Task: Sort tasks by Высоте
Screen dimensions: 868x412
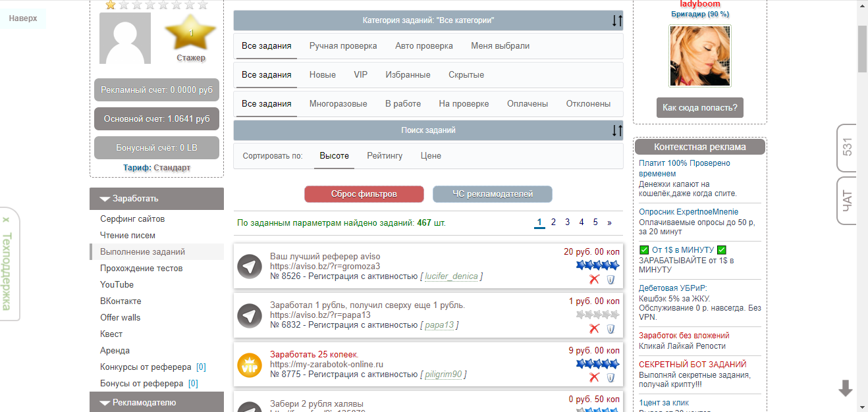Action: pyautogui.click(x=334, y=156)
